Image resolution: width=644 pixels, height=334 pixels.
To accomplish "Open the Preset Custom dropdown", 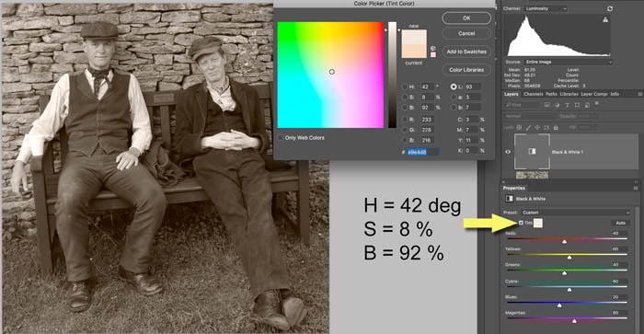I will [575, 213].
